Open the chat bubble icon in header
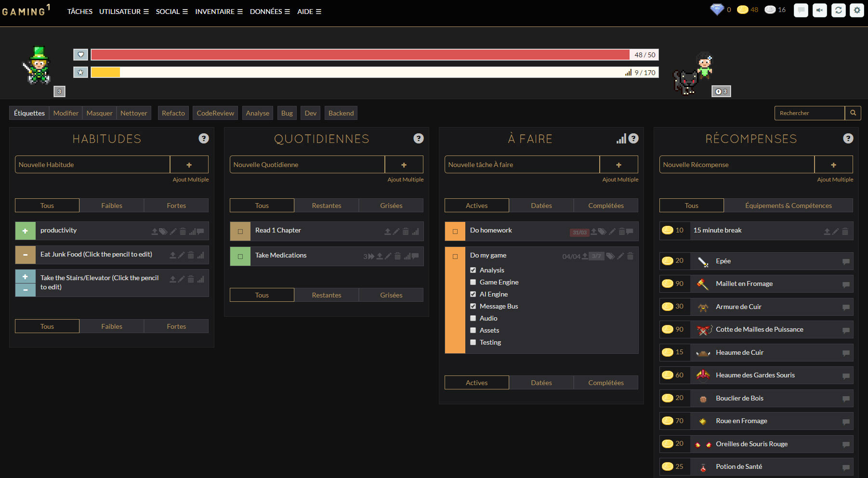 [x=801, y=10]
